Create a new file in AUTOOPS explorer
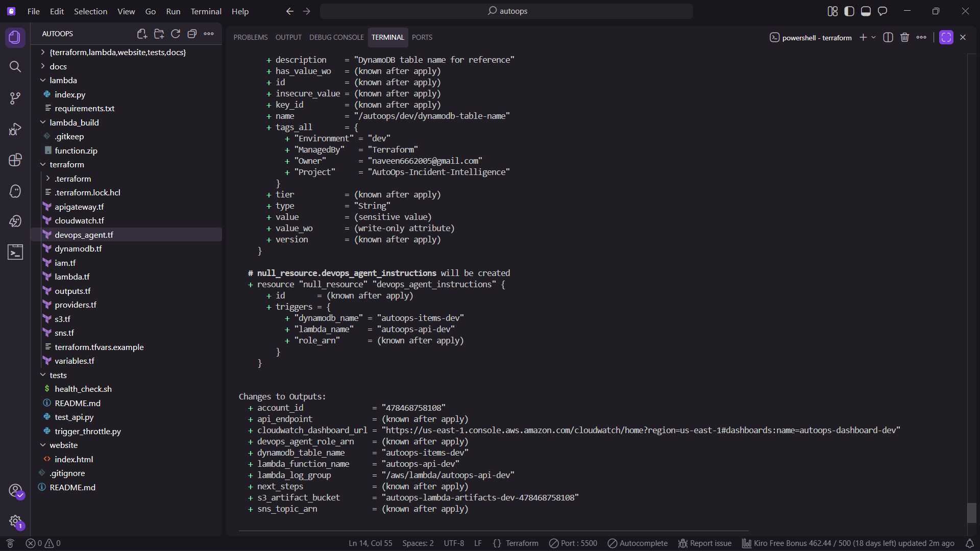Viewport: 980px width, 551px height. (x=142, y=34)
